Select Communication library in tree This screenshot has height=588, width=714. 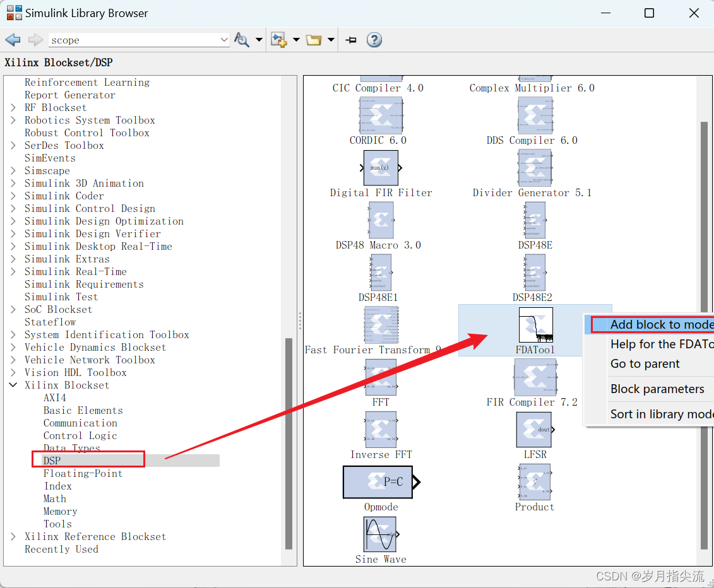pyautogui.click(x=80, y=423)
